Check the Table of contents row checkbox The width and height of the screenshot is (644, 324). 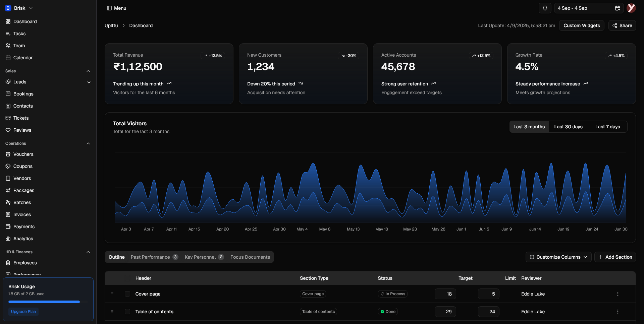click(x=127, y=312)
